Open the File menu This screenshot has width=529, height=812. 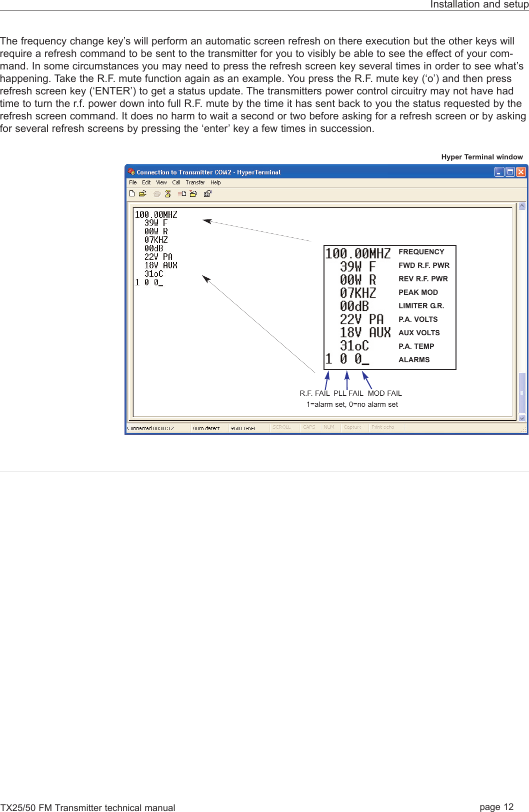(x=133, y=182)
